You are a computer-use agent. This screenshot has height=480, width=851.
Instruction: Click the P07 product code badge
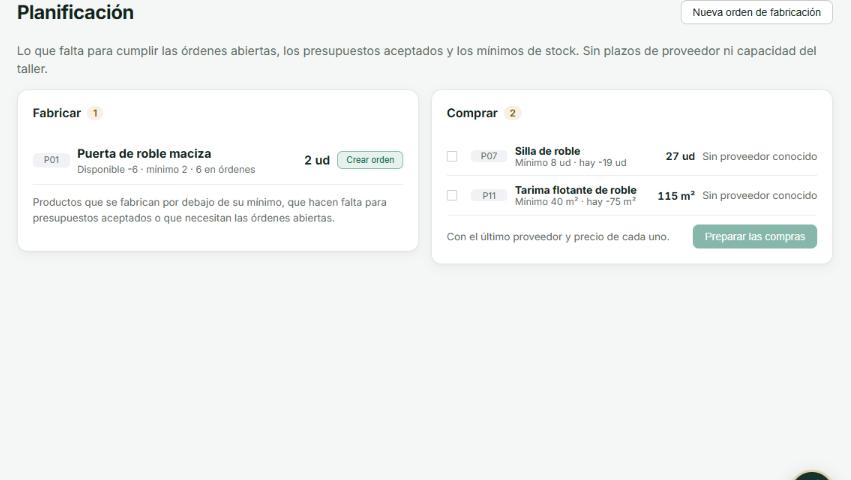[489, 156]
